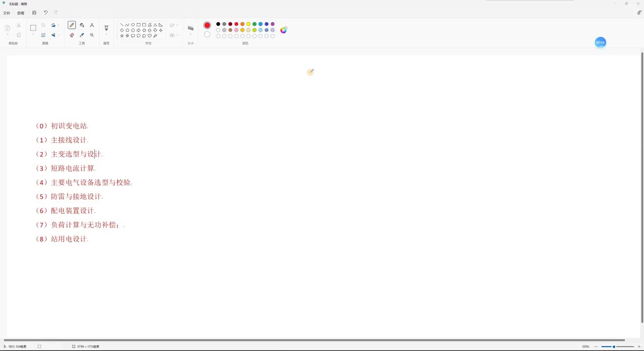Viewport: 644px width, 351px height.
Task: Click the horizontal scrollbar under canvas
Action: pyautogui.click(x=314, y=340)
